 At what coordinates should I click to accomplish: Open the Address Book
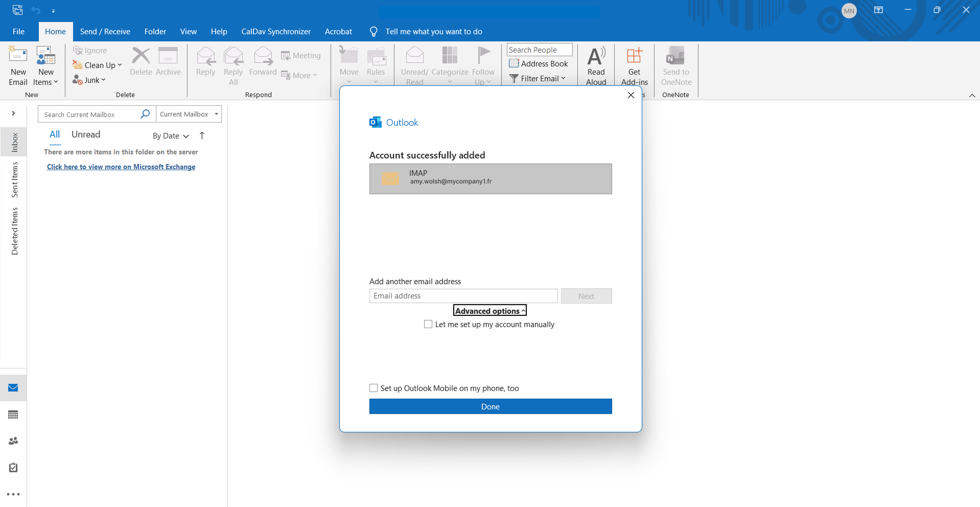539,63
